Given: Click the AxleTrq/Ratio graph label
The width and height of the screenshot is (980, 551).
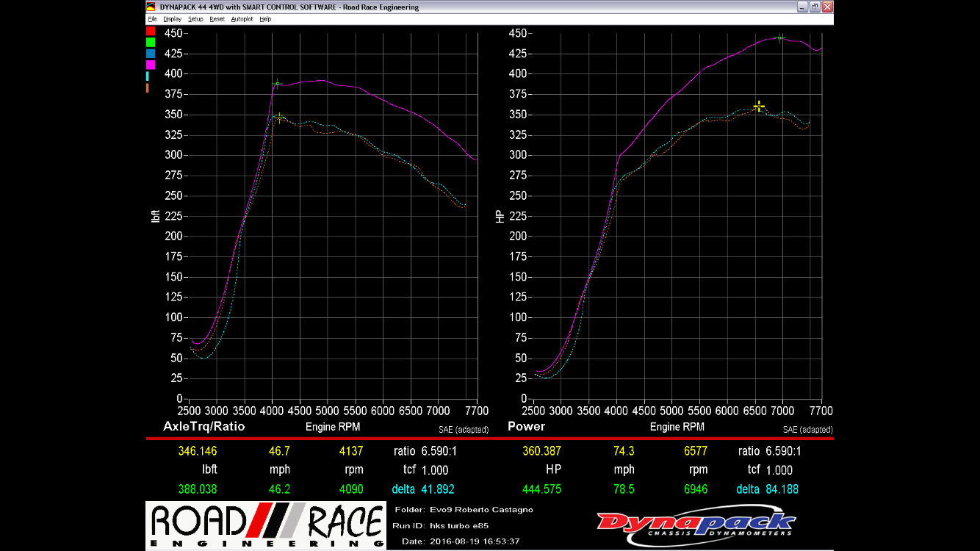Looking at the screenshot, I should click(204, 426).
